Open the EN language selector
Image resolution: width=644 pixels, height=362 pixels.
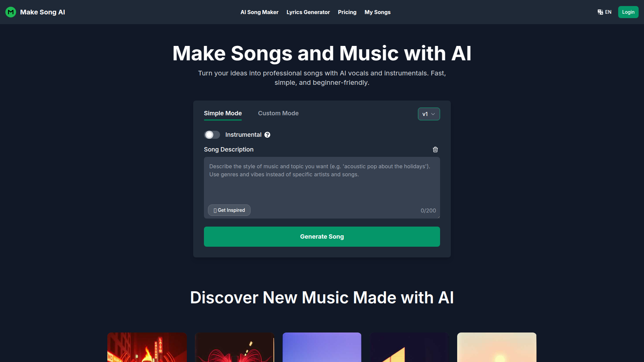pos(604,12)
